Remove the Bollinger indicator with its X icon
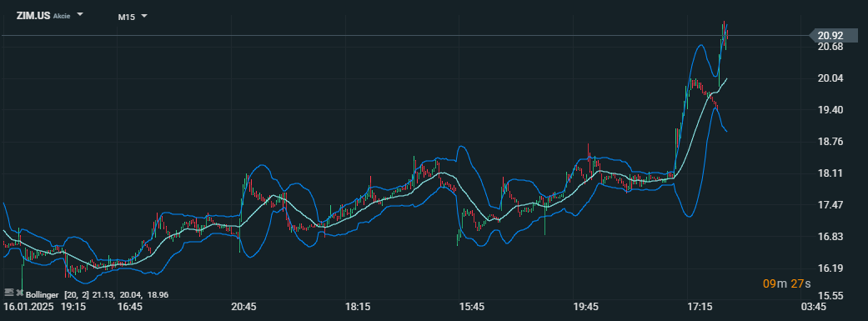868x321 pixels. (x=20, y=292)
